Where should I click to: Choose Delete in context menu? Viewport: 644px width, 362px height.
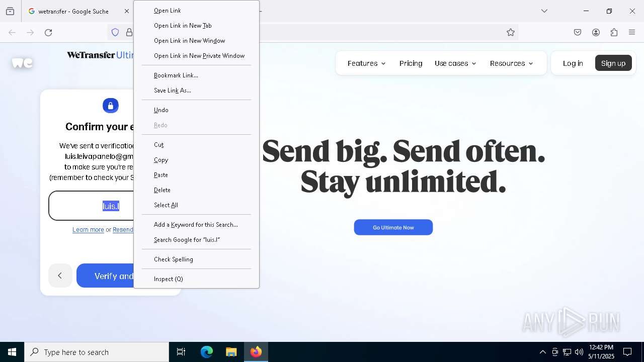196,190
